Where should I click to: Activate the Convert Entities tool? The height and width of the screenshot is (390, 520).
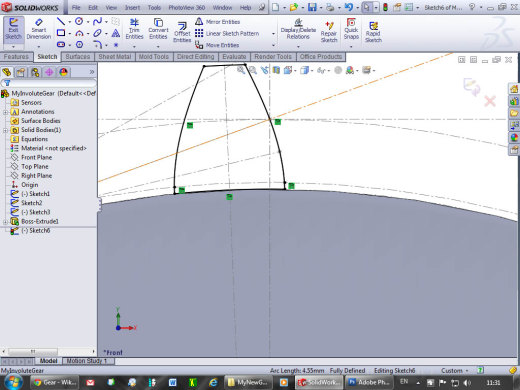[x=158, y=29]
